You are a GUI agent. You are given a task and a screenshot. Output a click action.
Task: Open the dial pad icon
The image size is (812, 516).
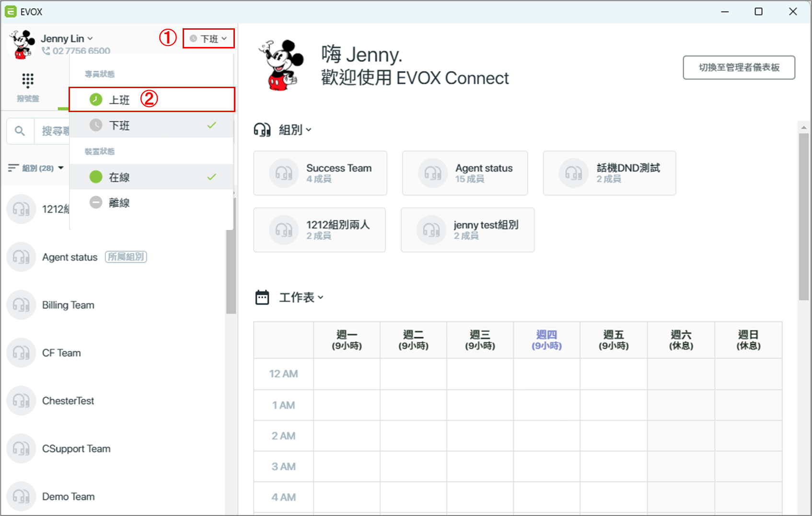(28, 80)
